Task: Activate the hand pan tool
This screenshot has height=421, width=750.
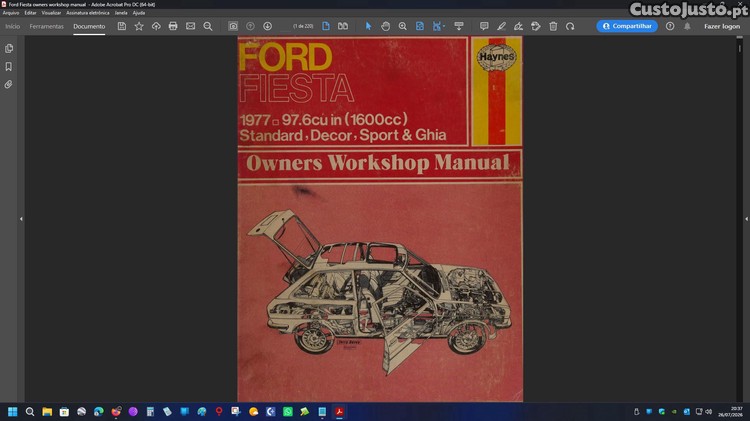Action: click(386, 26)
